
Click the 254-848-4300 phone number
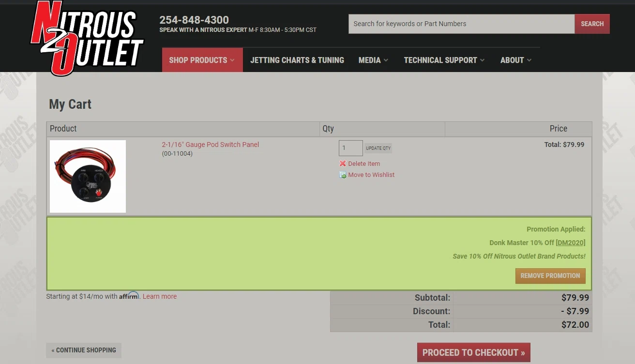click(x=194, y=20)
